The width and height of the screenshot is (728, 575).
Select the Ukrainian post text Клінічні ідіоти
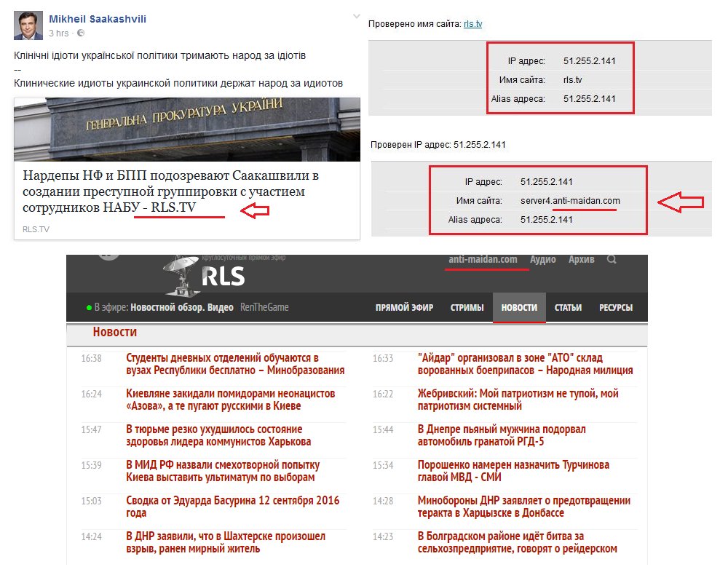(x=159, y=56)
